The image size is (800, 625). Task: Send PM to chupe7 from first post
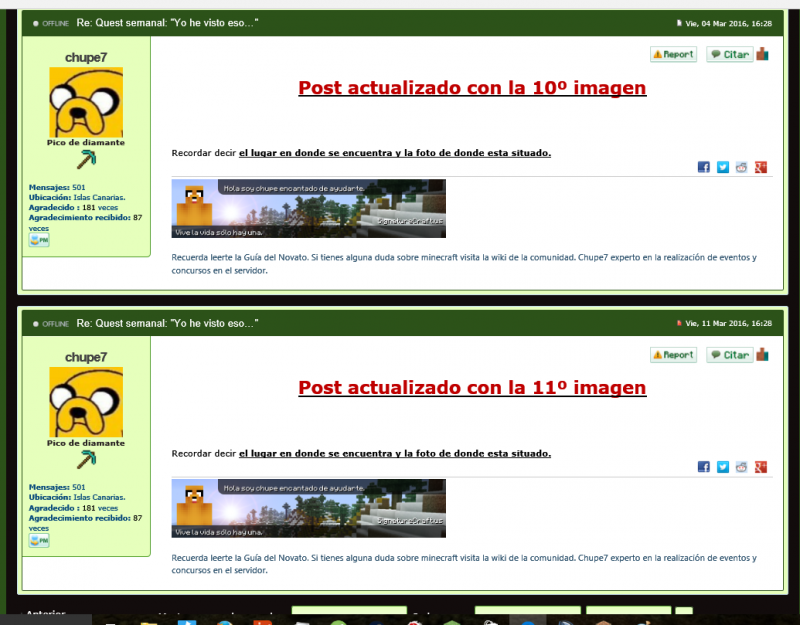coord(39,241)
